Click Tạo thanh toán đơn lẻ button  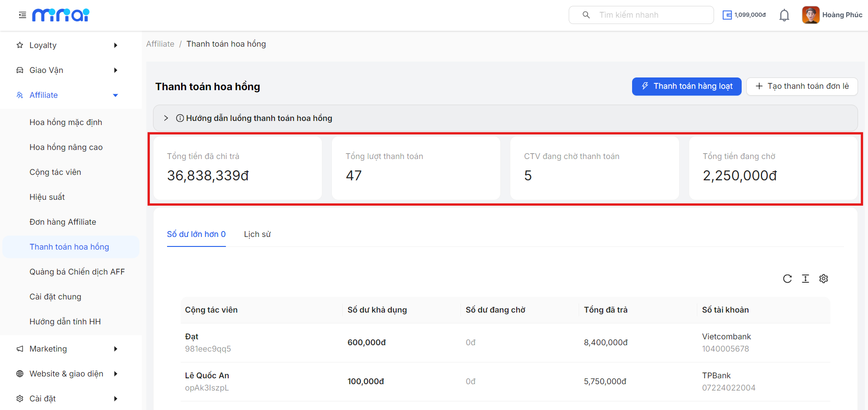802,87
